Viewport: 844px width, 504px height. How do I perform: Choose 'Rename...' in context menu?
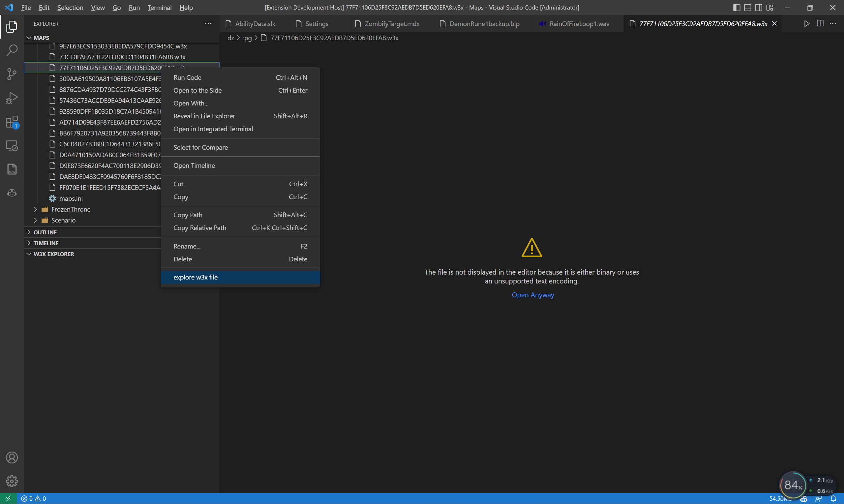click(x=240, y=246)
